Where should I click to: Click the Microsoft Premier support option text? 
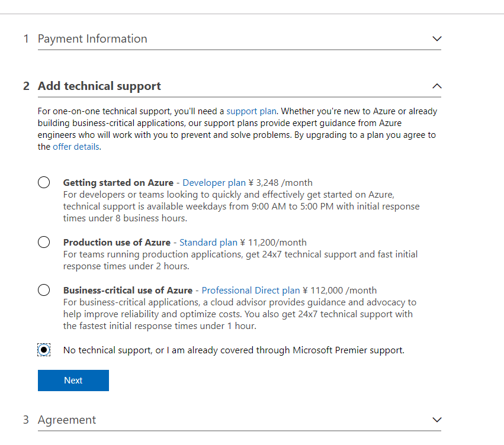234,350
